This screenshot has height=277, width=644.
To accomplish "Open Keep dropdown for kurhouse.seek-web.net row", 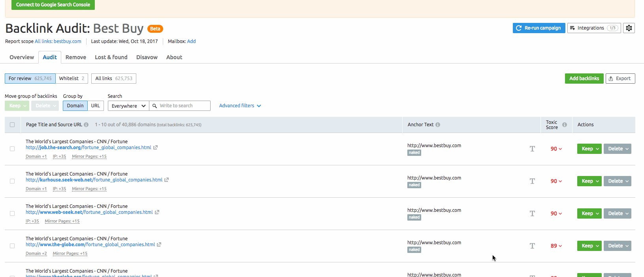I will (x=589, y=181).
